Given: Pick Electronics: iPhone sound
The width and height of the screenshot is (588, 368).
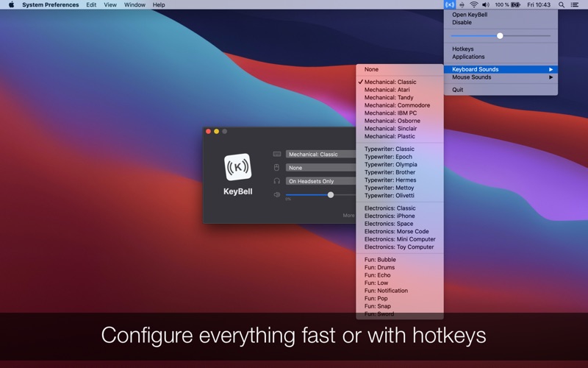Looking at the screenshot, I should (400, 216).
